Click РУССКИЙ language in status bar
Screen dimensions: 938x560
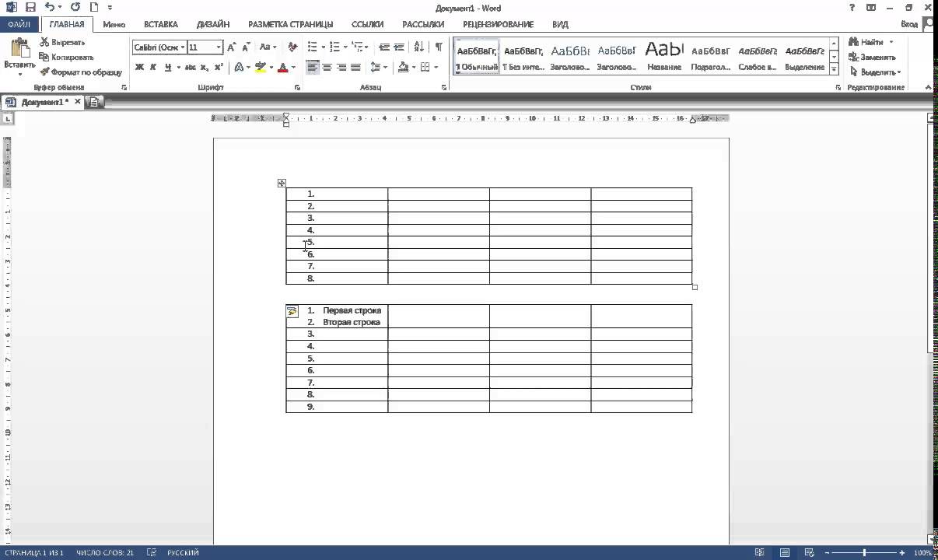tap(182, 553)
